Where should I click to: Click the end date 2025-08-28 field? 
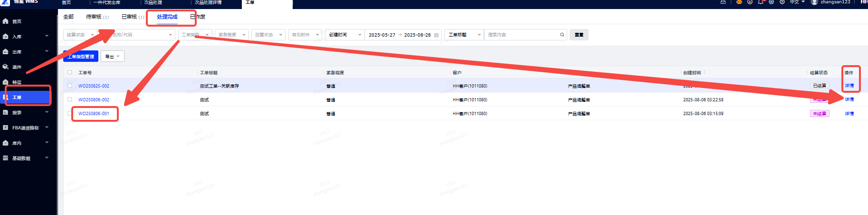coord(418,35)
